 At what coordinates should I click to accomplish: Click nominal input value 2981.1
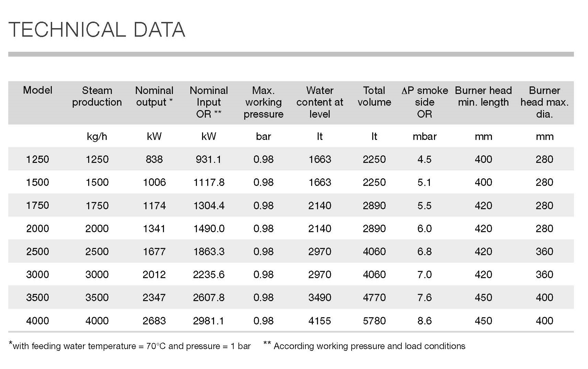pyautogui.click(x=209, y=321)
